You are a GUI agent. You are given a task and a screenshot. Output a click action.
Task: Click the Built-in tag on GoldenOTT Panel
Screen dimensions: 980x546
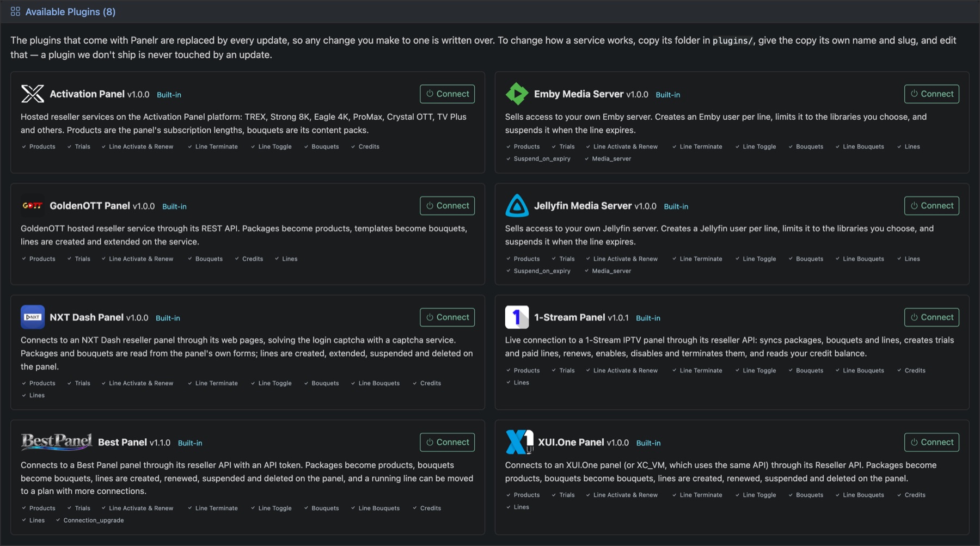point(174,206)
